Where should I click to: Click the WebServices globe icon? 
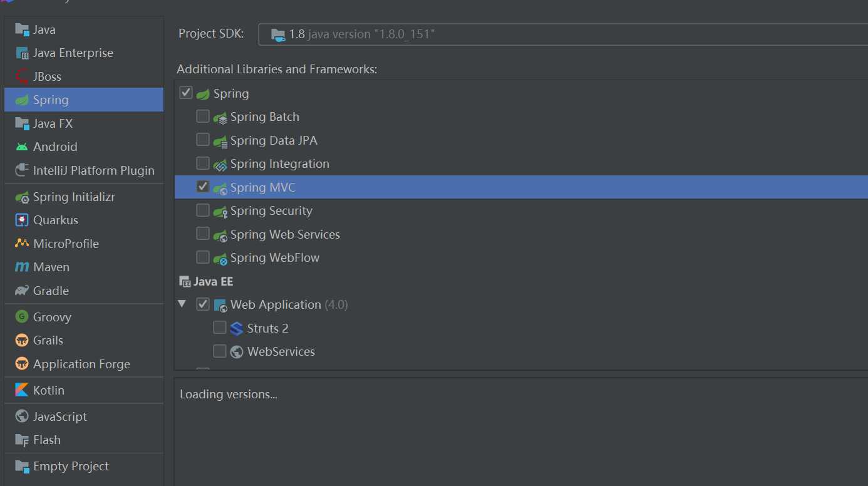(x=237, y=352)
